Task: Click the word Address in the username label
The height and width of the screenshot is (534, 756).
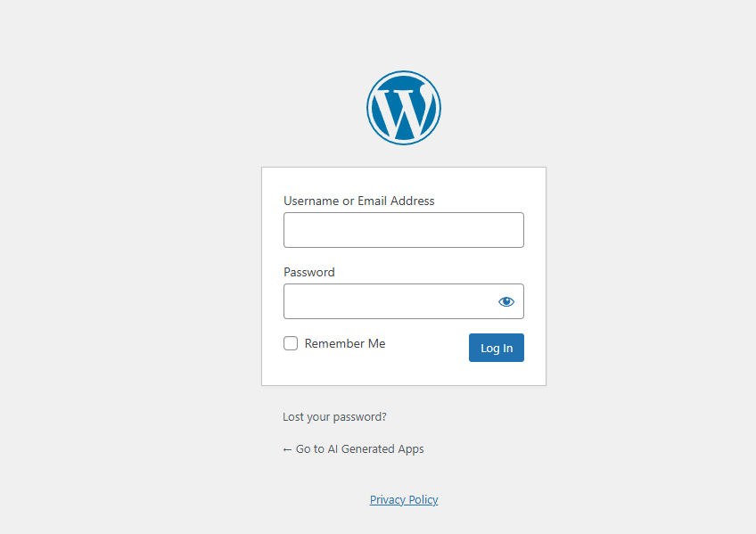Action: pyautogui.click(x=413, y=201)
